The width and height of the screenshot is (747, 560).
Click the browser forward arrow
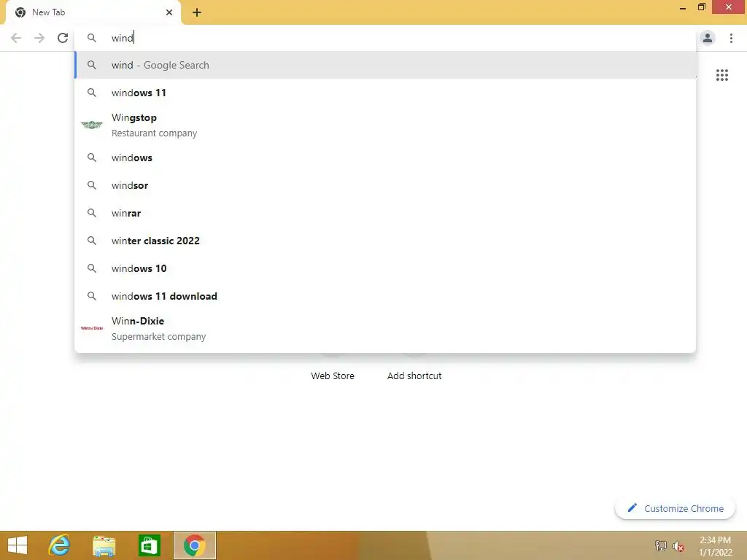point(39,38)
